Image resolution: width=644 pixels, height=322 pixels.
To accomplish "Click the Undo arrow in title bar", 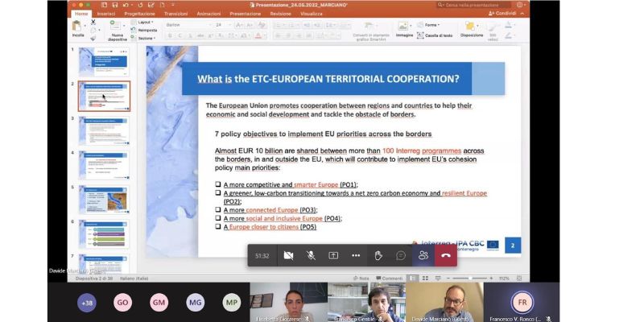I will 126,5.
